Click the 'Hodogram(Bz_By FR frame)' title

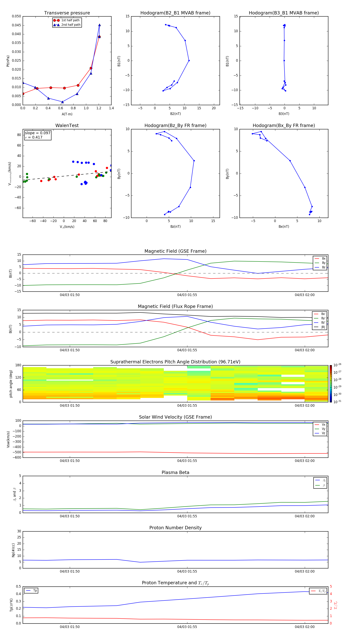(175, 125)
